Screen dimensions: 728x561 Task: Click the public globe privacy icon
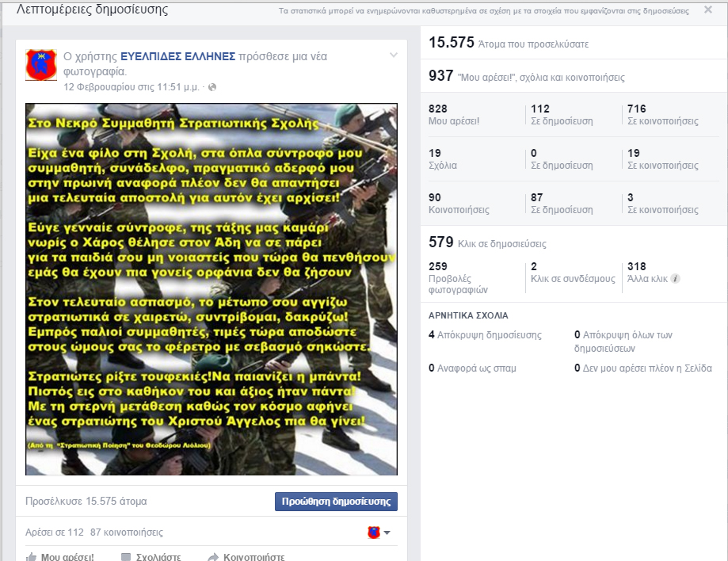(212, 87)
